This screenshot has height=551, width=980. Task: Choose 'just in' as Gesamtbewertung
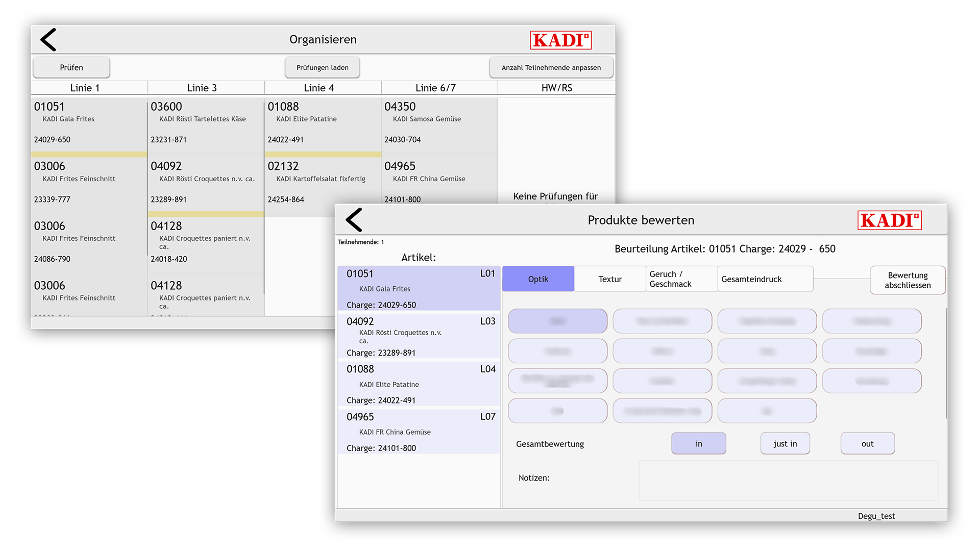(x=785, y=443)
